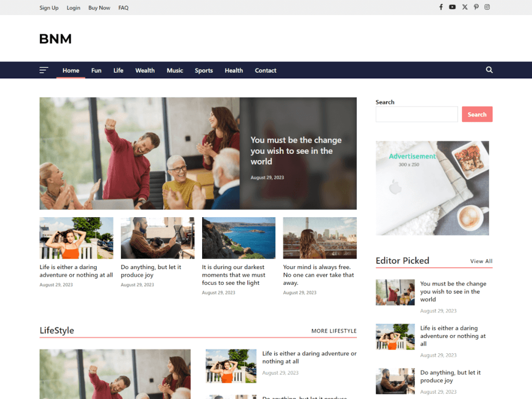Open thumbnail of woman in orange top
Viewport: 532px width, 399px height.
click(76, 238)
